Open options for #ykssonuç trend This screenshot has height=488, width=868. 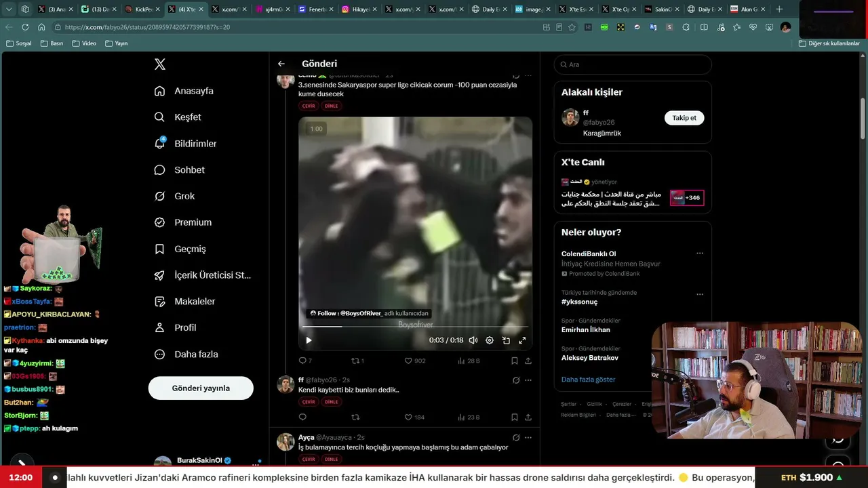pyautogui.click(x=700, y=295)
